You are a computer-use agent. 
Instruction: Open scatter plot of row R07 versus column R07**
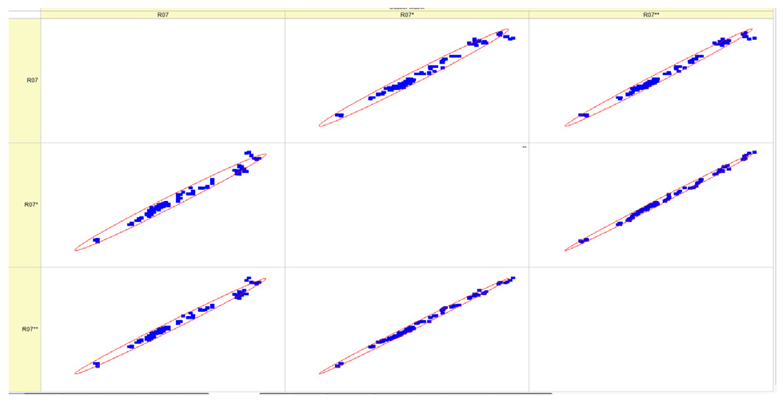[x=651, y=80]
